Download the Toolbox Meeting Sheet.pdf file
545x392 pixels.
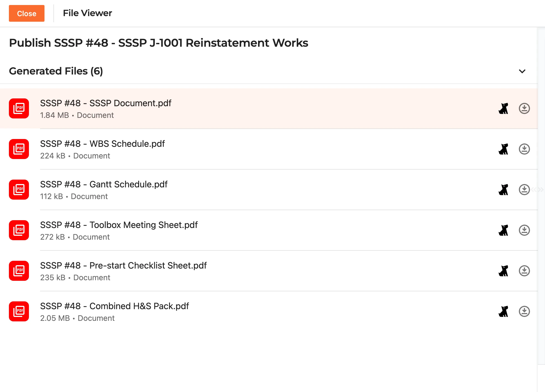click(x=524, y=230)
